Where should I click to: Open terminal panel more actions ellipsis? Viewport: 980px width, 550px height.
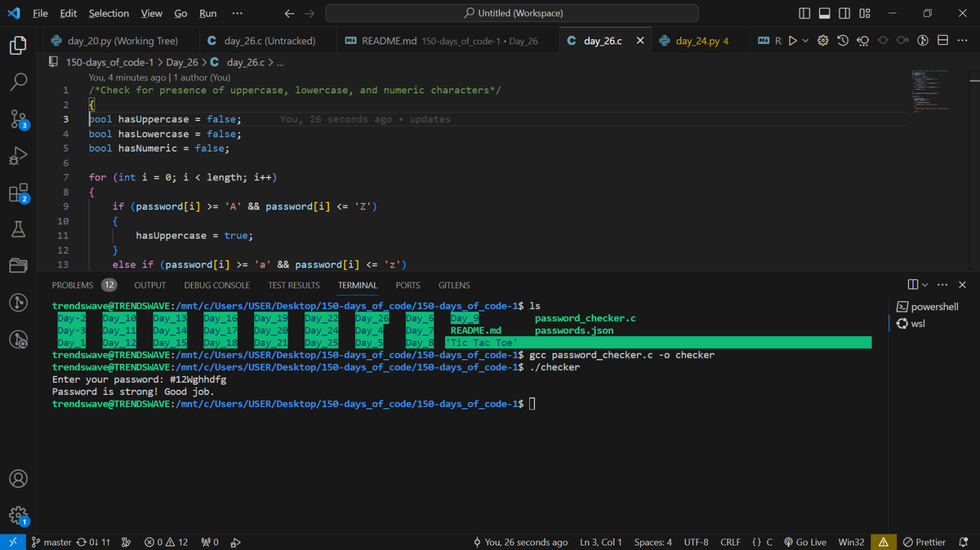point(943,285)
